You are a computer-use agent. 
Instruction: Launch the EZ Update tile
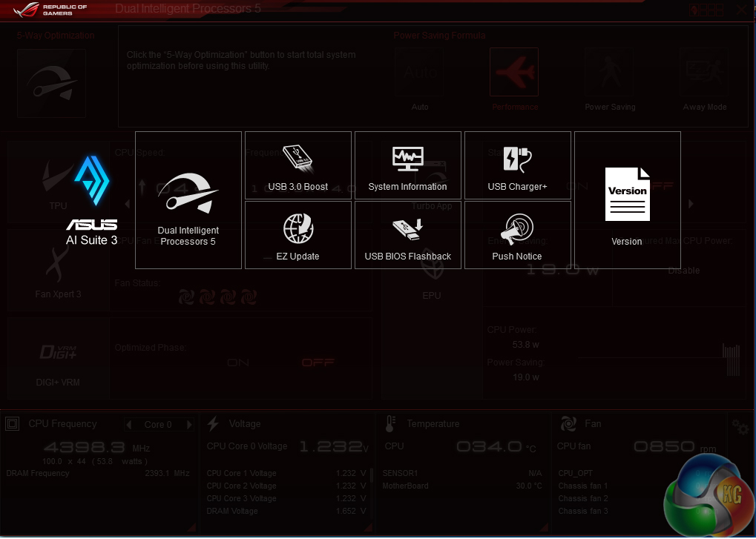click(x=298, y=235)
